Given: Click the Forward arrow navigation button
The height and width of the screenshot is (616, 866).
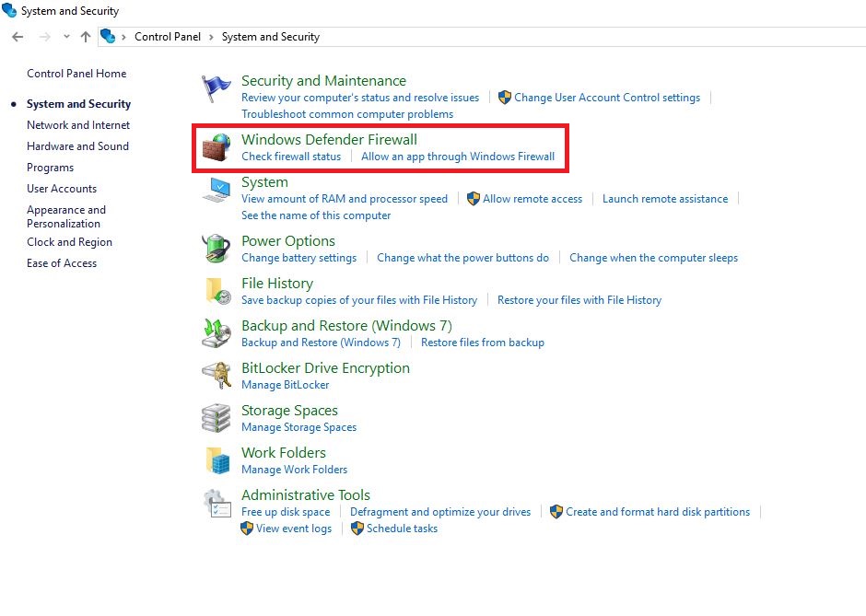Looking at the screenshot, I should coord(45,37).
